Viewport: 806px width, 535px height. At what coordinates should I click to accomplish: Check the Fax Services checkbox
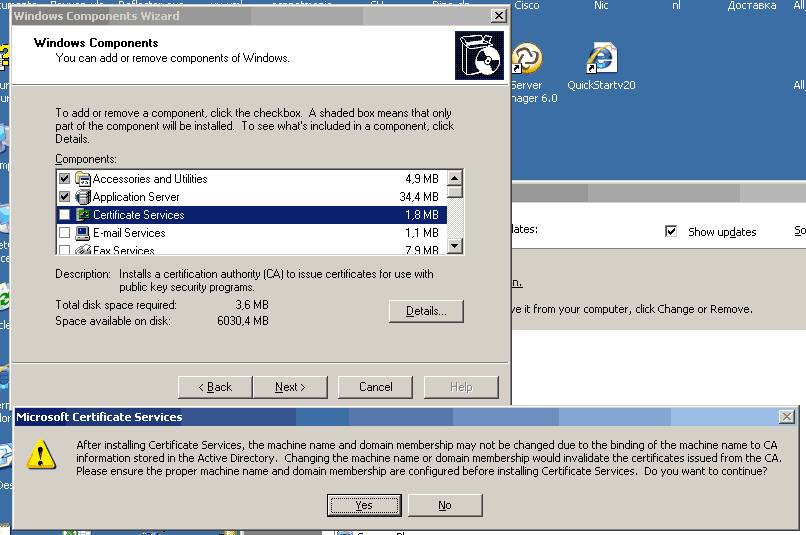point(64,250)
